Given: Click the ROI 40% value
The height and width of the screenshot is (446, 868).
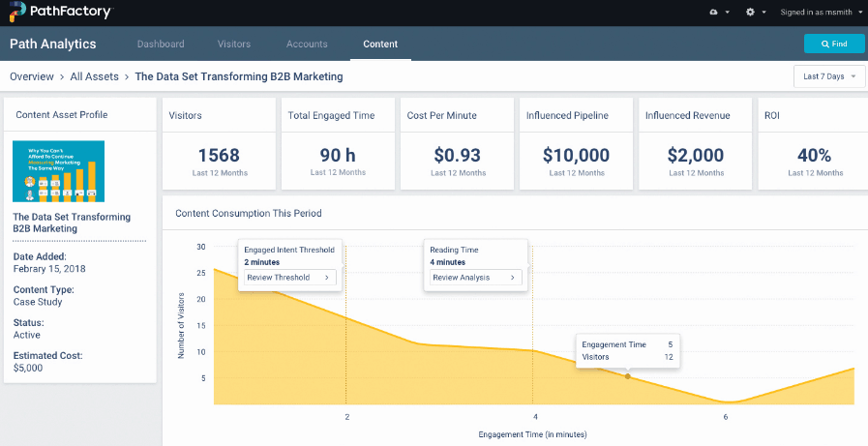Looking at the screenshot, I should coord(815,156).
